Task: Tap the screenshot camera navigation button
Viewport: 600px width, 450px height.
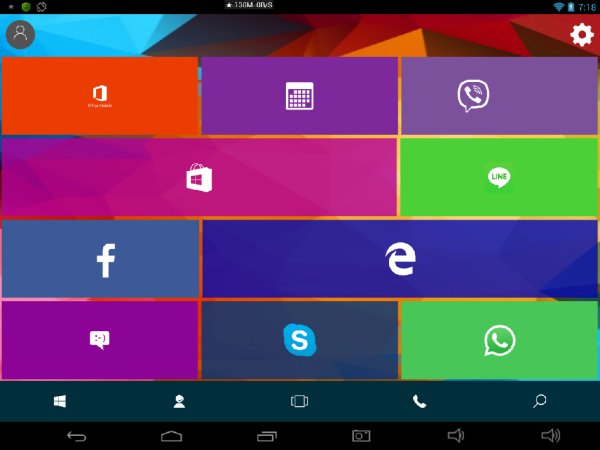Action: 361,436
